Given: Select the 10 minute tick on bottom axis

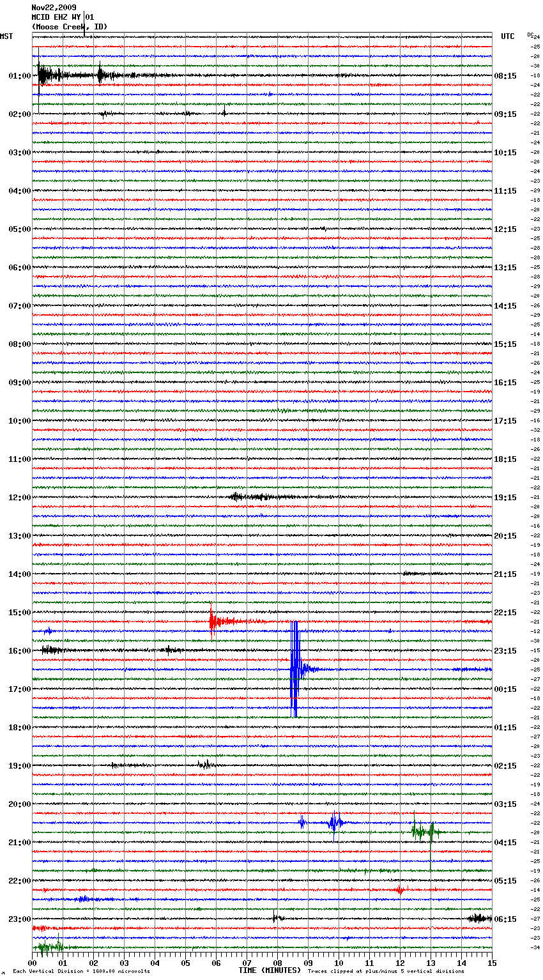Looking at the screenshot, I should point(339,963).
